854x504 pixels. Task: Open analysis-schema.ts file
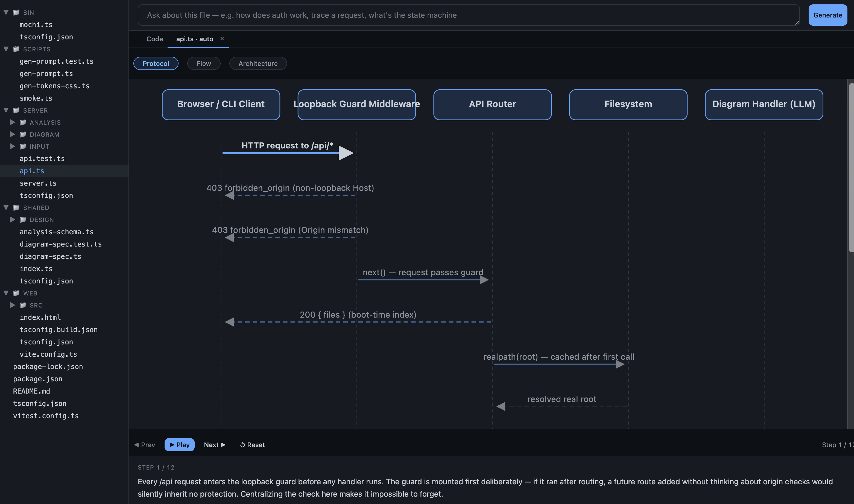pyautogui.click(x=56, y=232)
